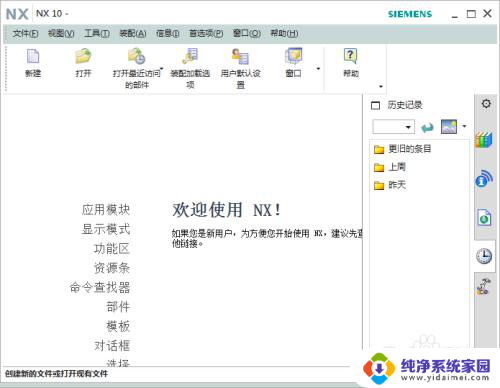Click the 帮助 help toolbar icon

[x=351, y=56]
